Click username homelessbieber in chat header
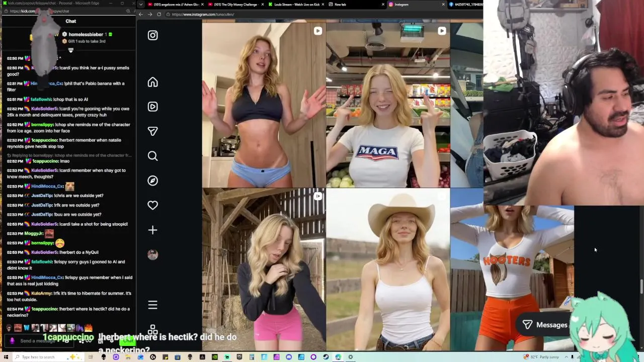The width and height of the screenshot is (644, 362). pyautogui.click(x=86, y=34)
